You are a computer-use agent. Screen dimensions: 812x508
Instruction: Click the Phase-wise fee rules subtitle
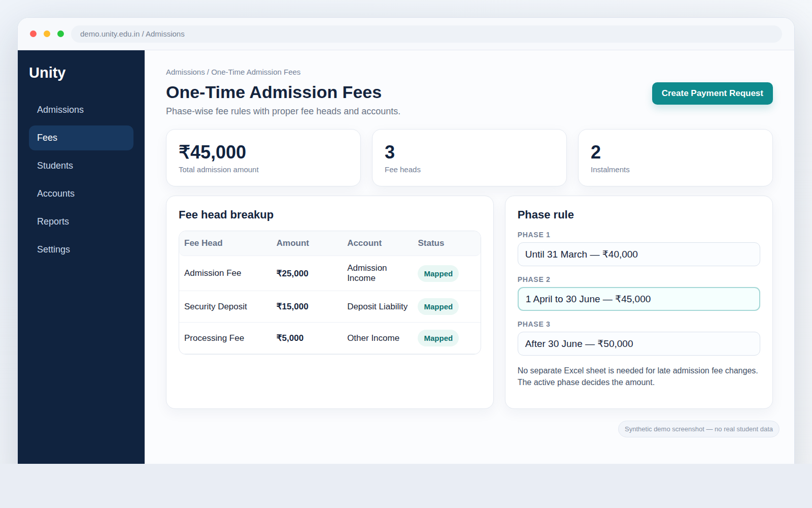click(x=283, y=111)
